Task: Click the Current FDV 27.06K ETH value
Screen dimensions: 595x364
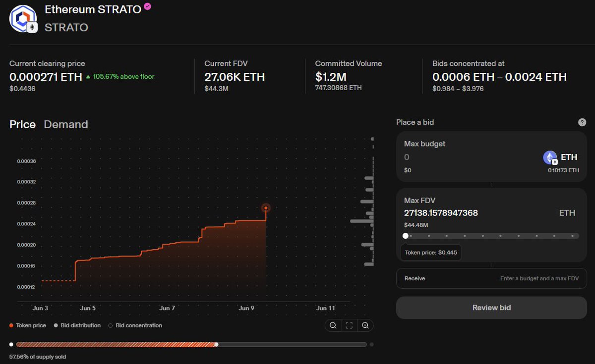Action: (235, 77)
